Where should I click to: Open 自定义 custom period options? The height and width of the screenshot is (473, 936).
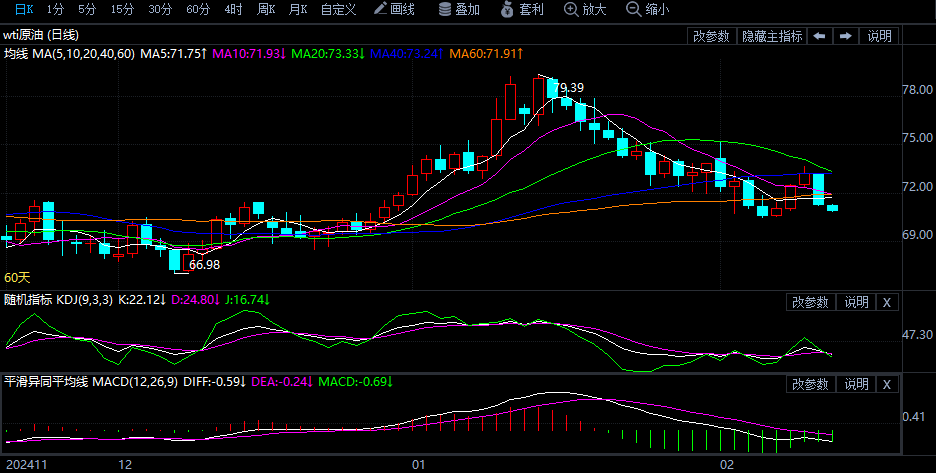pos(339,9)
